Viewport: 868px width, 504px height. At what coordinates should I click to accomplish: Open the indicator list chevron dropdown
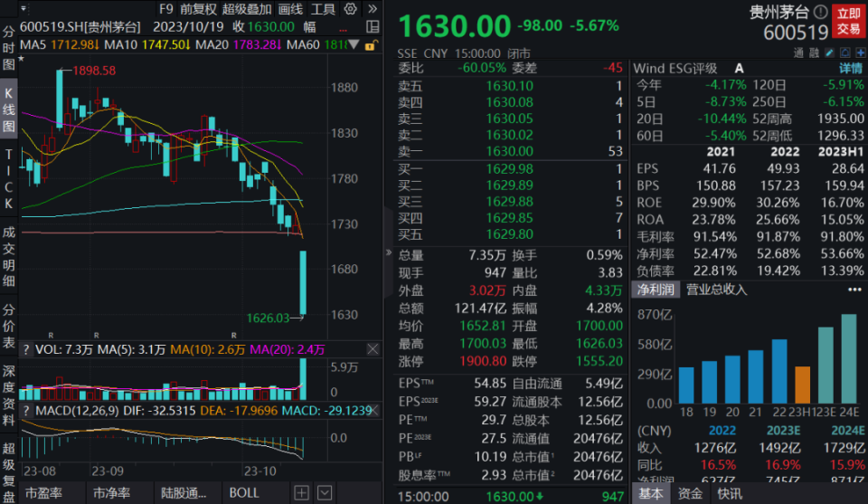point(325,493)
